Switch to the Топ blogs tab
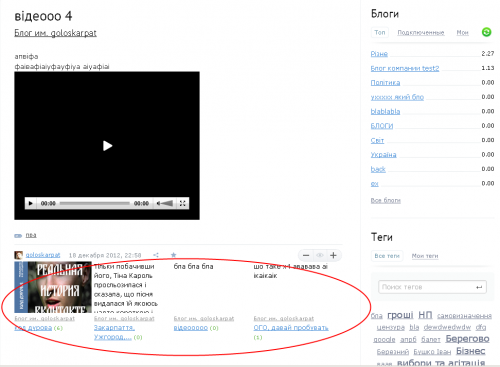Screen dimensions: 500x367 coord(380,32)
